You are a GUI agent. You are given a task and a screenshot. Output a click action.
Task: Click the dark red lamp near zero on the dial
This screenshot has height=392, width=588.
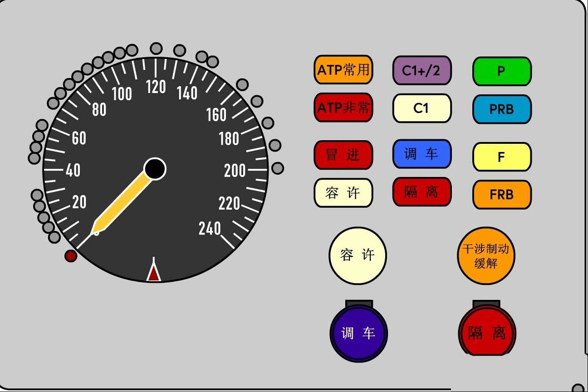coord(71,256)
